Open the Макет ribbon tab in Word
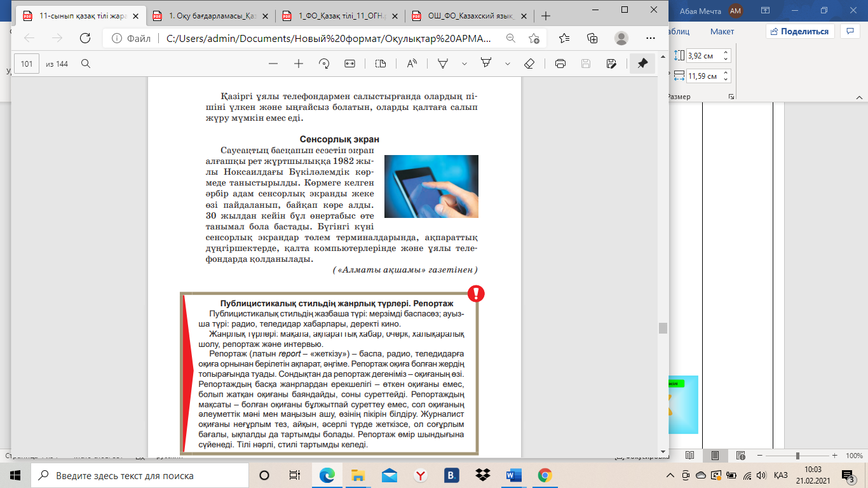The image size is (868, 488). 722,31
